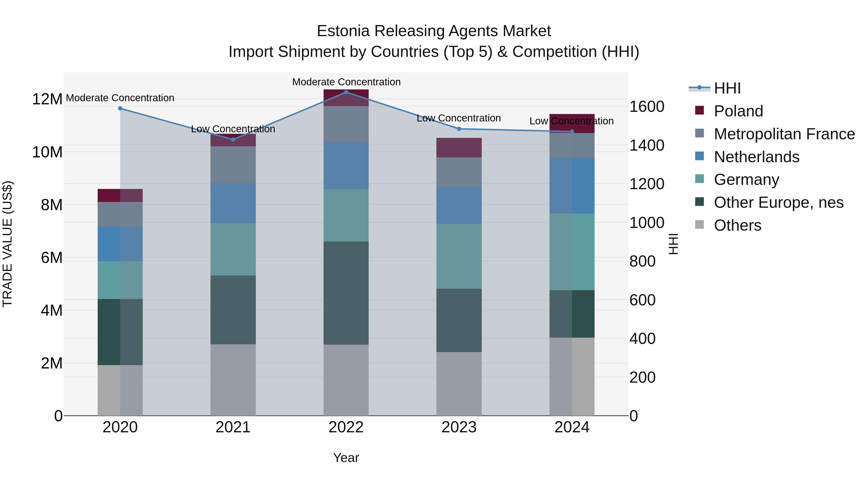Click the '10M' left axis tick
Viewport: 868px width, 488px height.
[x=47, y=152]
